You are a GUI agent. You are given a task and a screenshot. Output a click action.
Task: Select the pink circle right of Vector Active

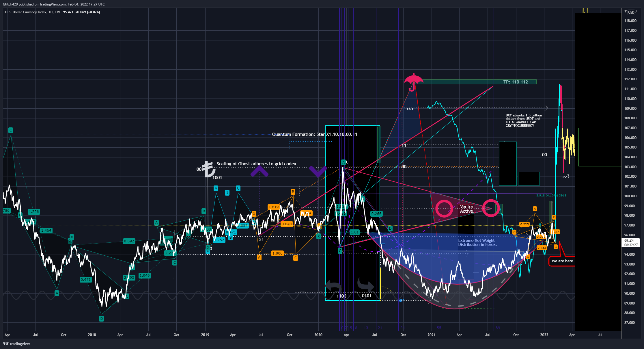pos(491,208)
